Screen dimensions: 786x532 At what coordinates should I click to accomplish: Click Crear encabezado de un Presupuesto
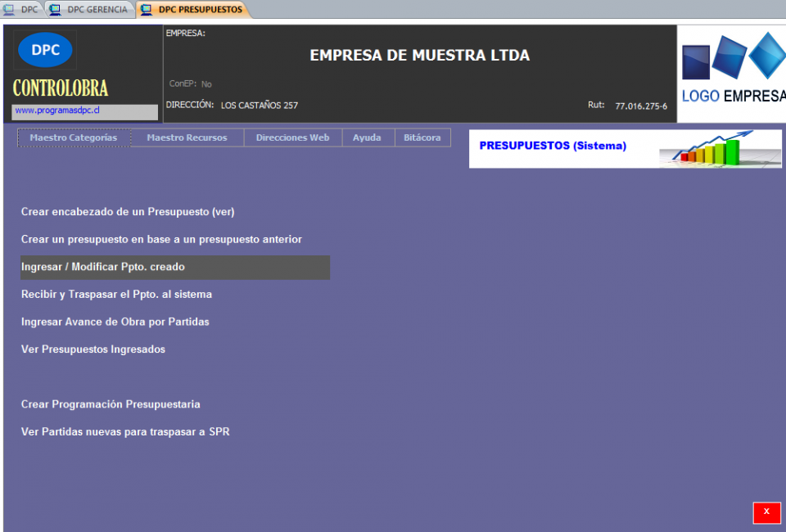pyautogui.click(x=128, y=212)
